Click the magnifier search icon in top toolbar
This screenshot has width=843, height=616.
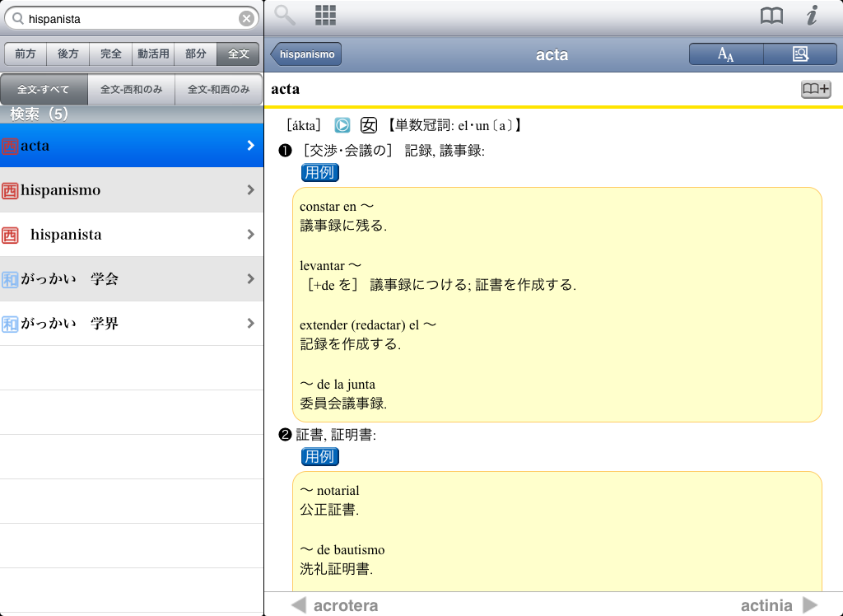click(x=285, y=15)
